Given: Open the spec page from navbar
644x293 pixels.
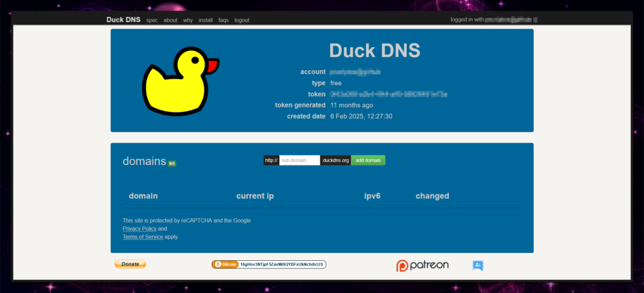Looking at the screenshot, I should (152, 20).
